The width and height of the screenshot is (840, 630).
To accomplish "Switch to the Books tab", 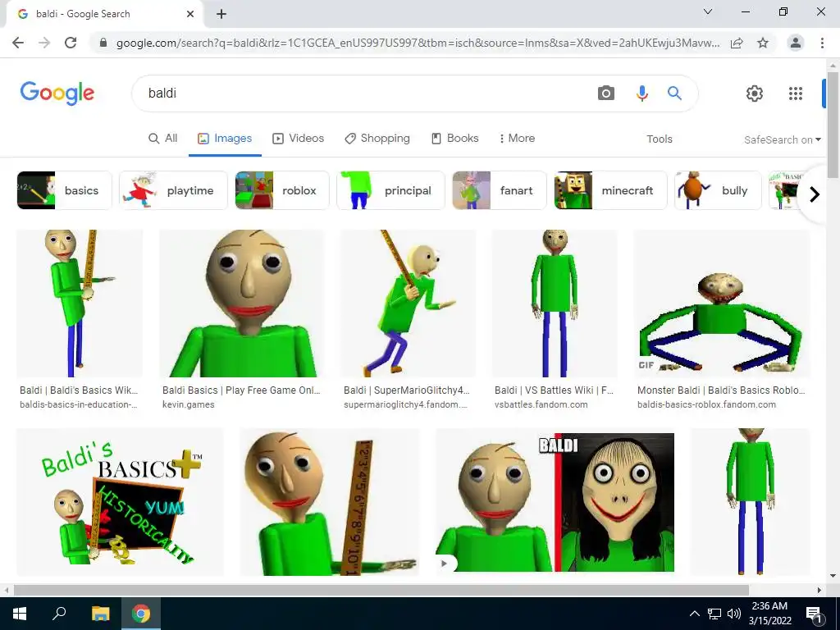I will (x=454, y=138).
